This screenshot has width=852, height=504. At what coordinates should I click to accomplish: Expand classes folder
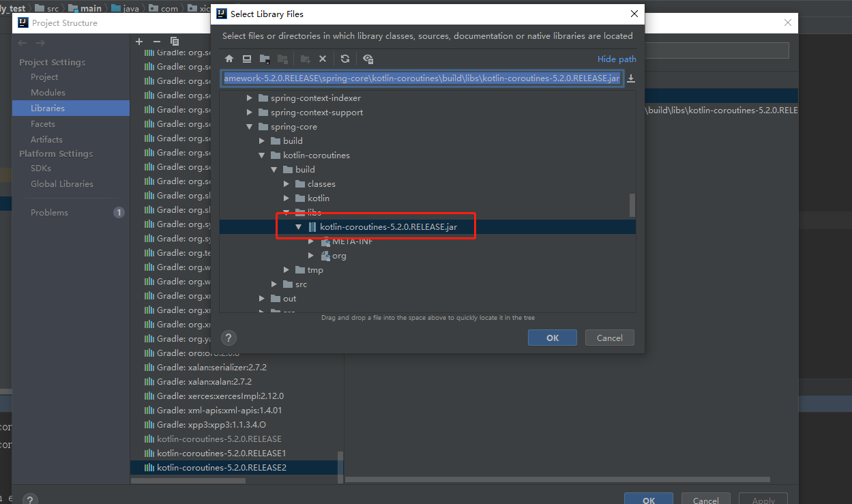[x=287, y=184]
